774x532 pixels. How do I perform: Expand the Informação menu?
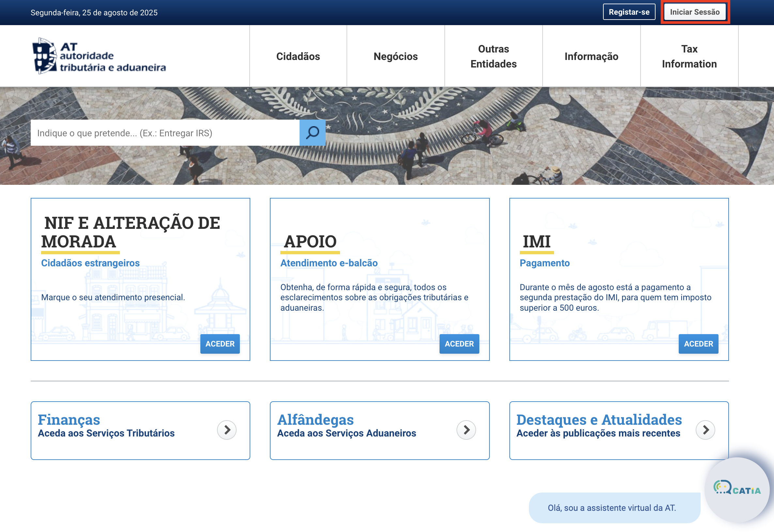[591, 56]
